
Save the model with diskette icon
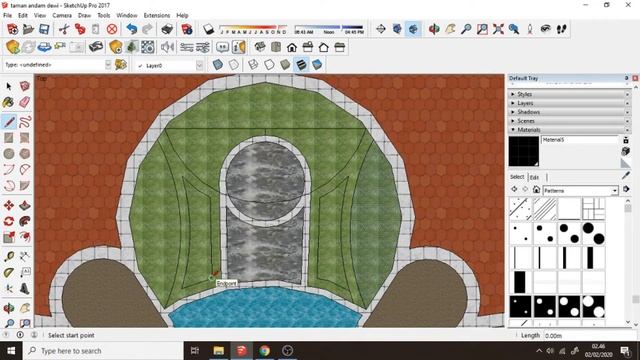pos(44,29)
